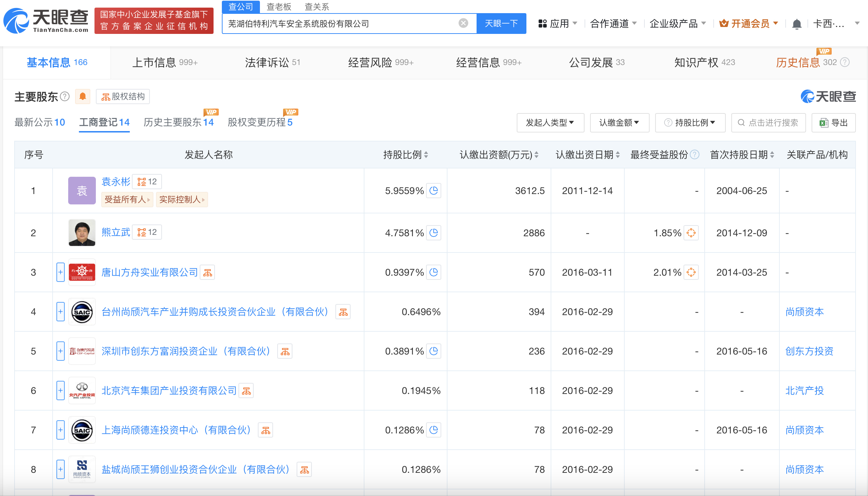
Task: Click the 袁 avatar thumbnail
Action: click(x=82, y=191)
